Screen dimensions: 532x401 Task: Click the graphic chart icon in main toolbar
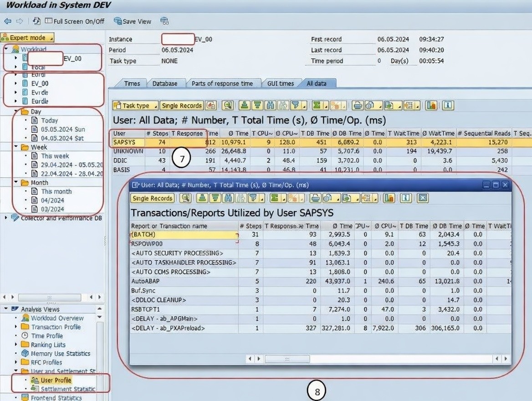click(431, 106)
